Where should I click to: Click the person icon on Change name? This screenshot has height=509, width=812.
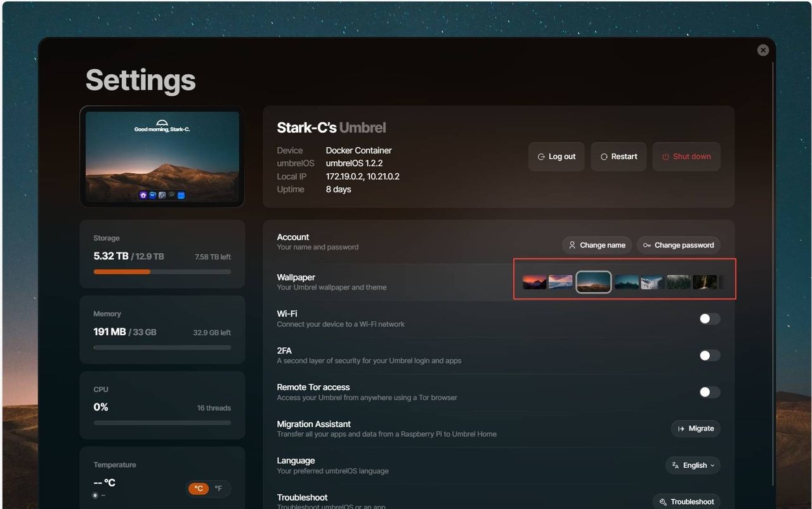[x=572, y=245]
